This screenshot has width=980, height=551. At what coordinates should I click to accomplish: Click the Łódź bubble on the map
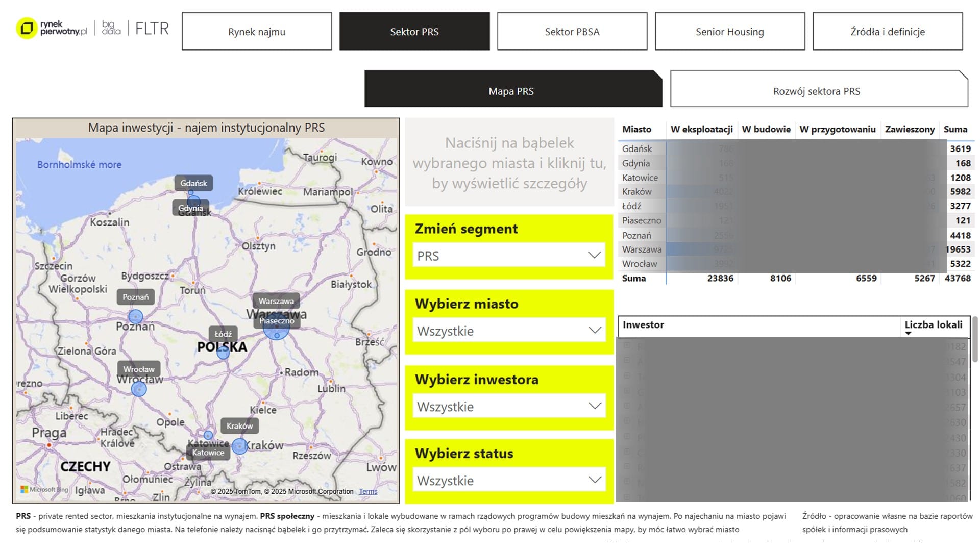click(x=223, y=352)
